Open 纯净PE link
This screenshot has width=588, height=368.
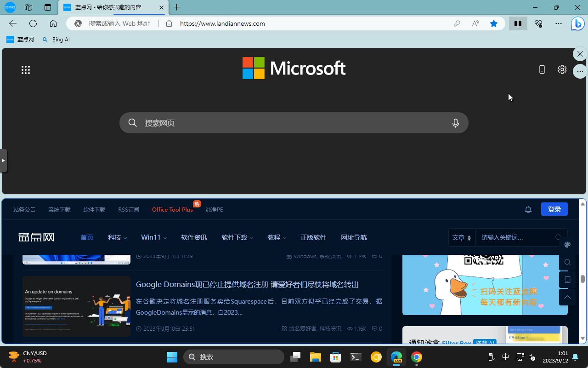pyautogui.click(x=214, y=209)
